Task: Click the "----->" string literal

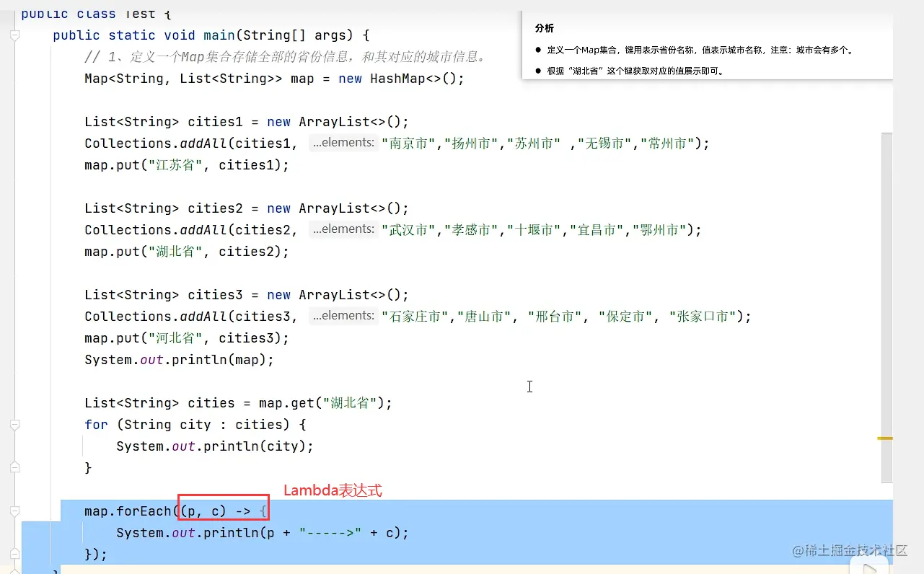Action: [x=330, y=532]
